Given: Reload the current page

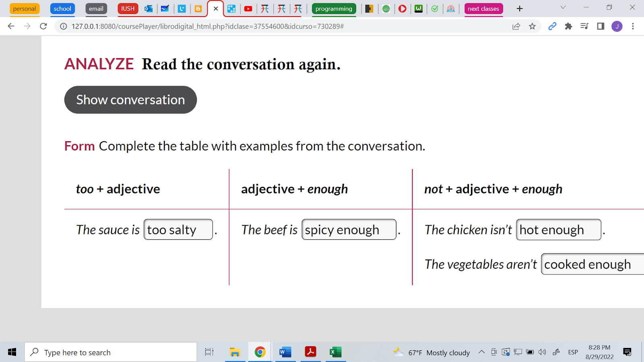Looking at the screenshot, I should [43, 26].
